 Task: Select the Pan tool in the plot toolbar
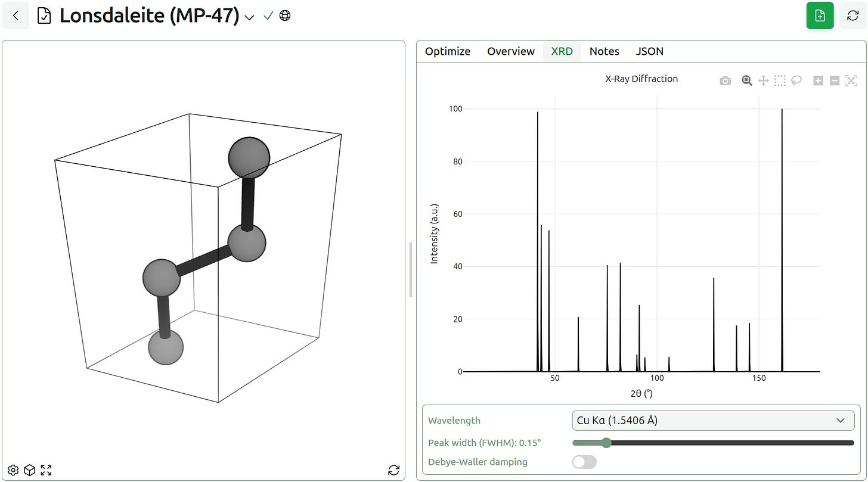coord(763,80)
